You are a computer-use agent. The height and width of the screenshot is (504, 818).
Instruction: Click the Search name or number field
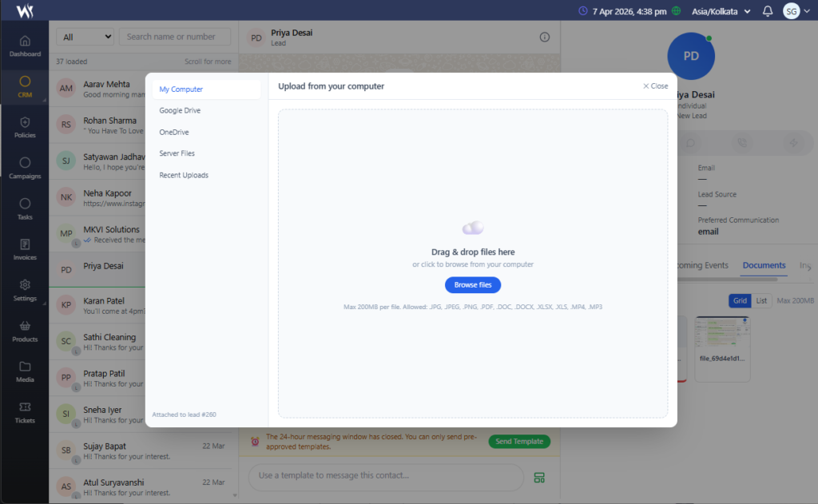174,37
